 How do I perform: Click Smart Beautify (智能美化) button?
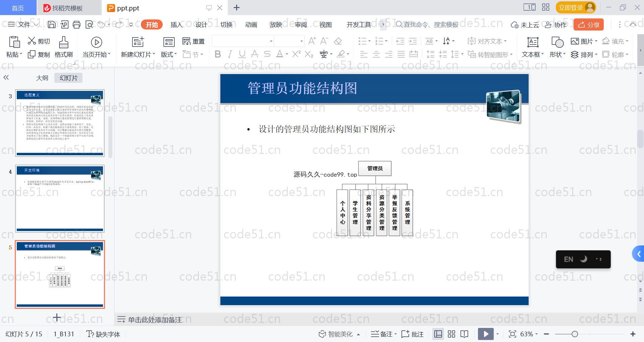pos(339,334)
